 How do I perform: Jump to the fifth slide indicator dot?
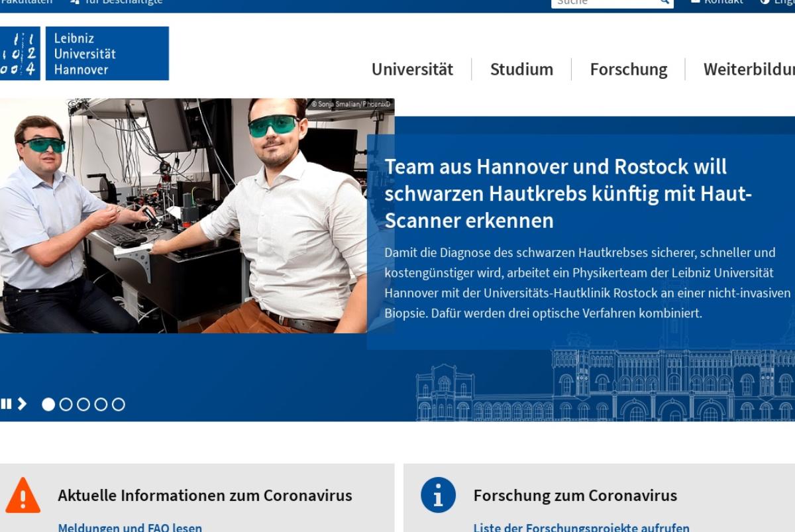tap(118, 404)
